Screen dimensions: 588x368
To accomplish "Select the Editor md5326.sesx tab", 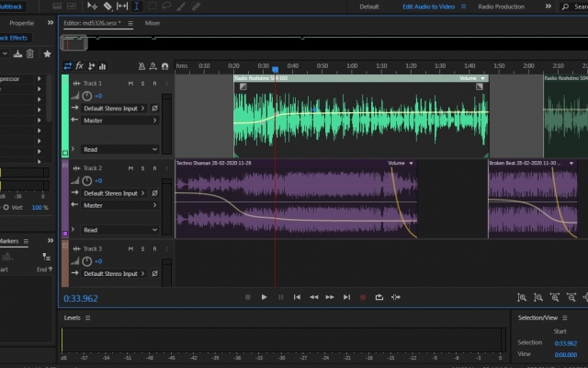I will 92,23.
